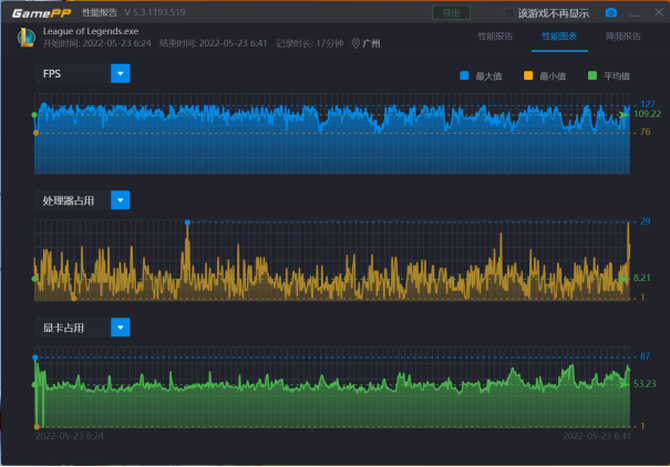Open the 降频报告 tab
This screenshot has height=467, width=670.
coord(623,36)
